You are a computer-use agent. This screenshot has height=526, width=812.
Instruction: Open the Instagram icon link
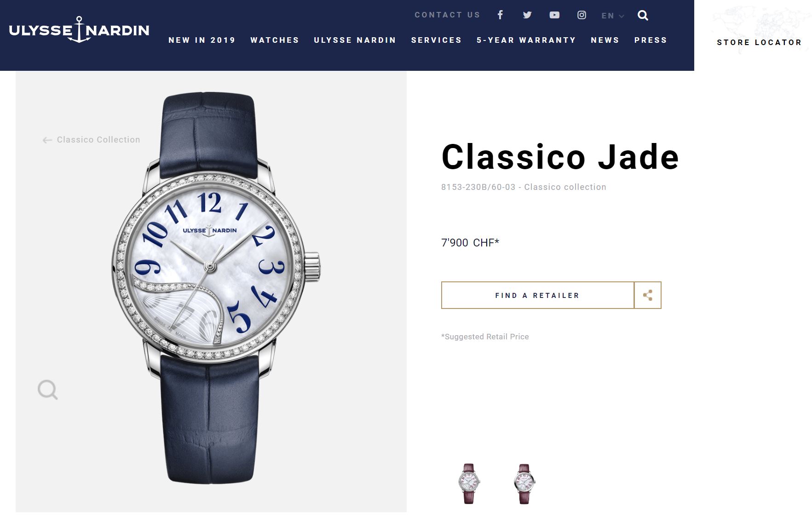point(582,15)
